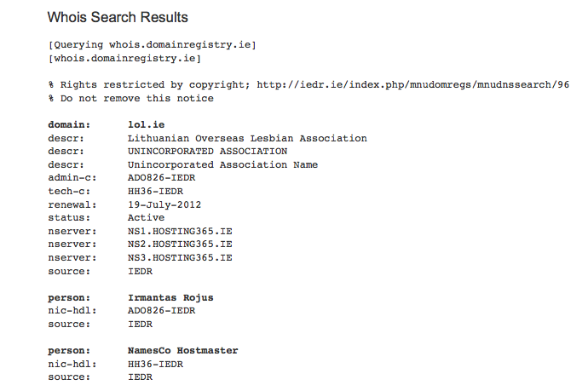Select the lol.ie domain name
Image resolution: width=588 pixels, height=391 pixels.
146,125
